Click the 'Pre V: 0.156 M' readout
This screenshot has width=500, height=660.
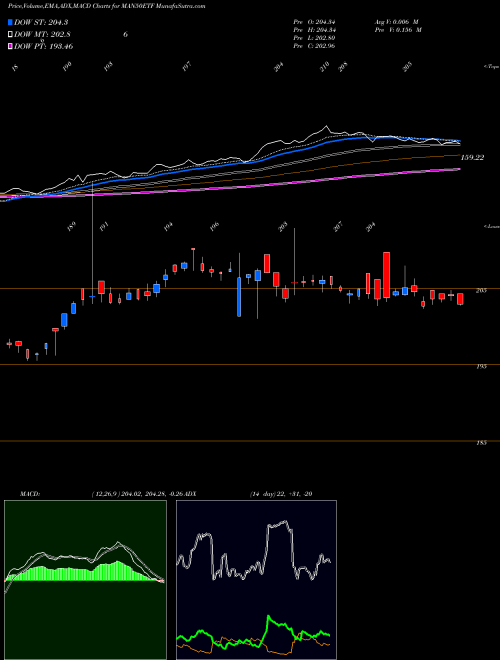398,30
